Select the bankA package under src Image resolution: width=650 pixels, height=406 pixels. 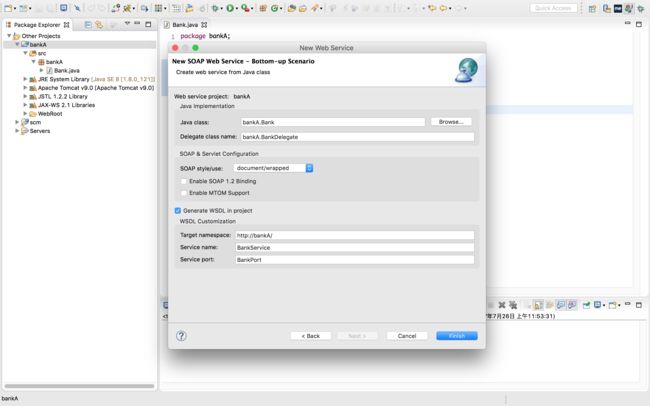pos(54,62)
